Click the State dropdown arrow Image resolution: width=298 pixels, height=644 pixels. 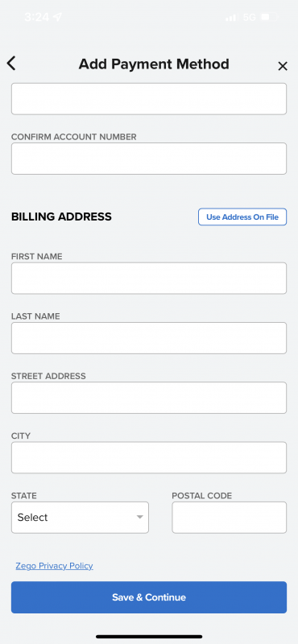pos(140,517)
